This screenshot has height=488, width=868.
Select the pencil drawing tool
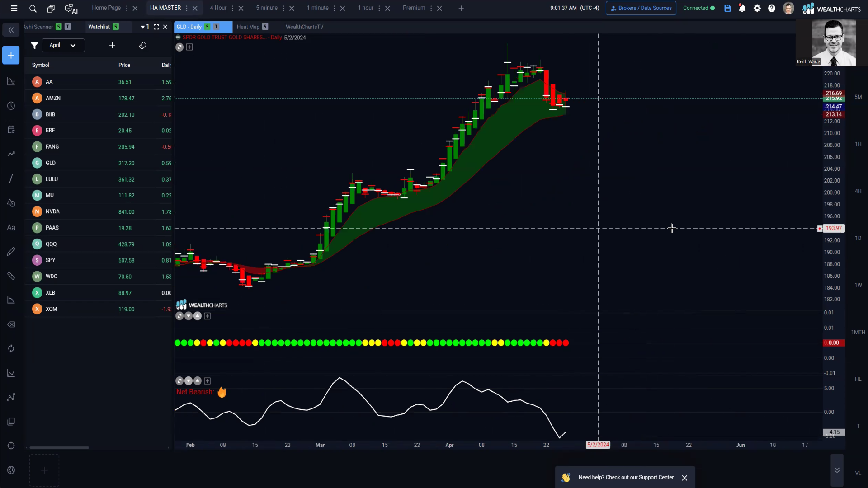(11, 252)
